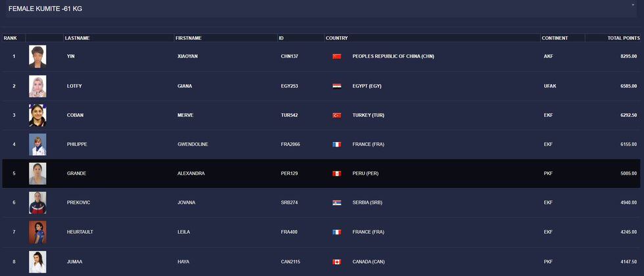
Task: Sort by the Rank column header
Action: pyautogui.click(x=11, y=38)
